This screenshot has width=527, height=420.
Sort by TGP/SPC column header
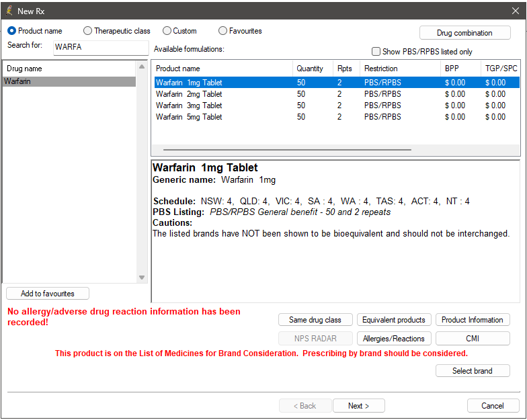[500, 69]
